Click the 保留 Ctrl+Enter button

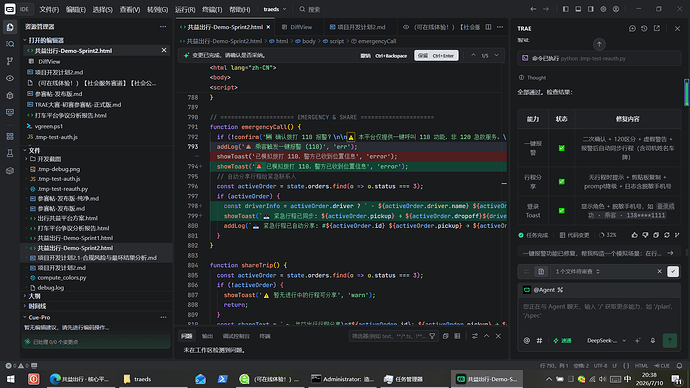pos(436,56)
